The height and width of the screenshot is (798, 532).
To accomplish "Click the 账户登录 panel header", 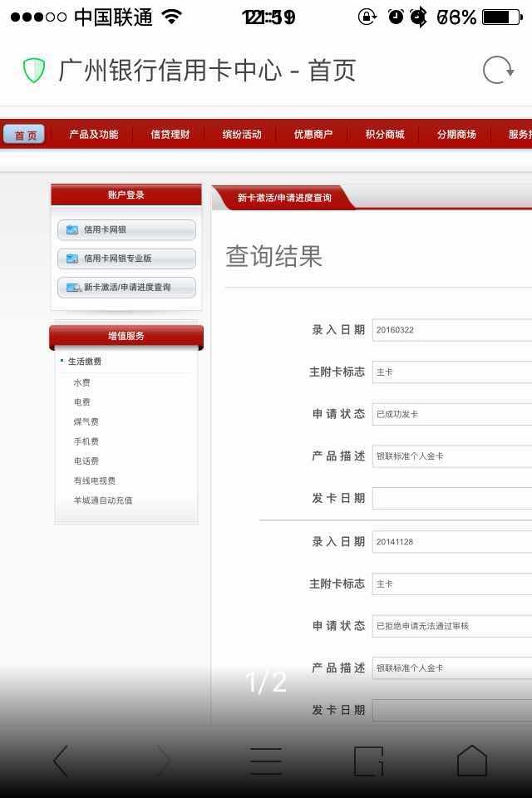I will click(126, 195).
